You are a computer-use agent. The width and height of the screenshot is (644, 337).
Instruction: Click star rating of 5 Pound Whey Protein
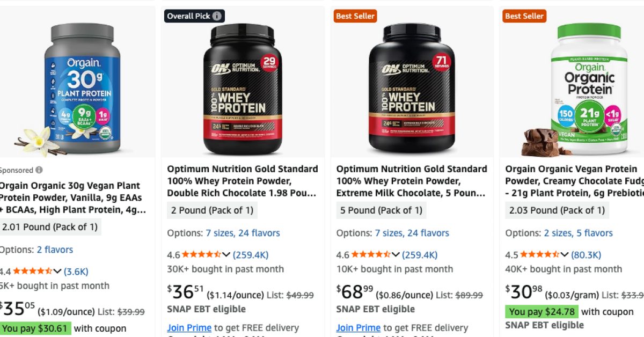click(x=370, y=255)
